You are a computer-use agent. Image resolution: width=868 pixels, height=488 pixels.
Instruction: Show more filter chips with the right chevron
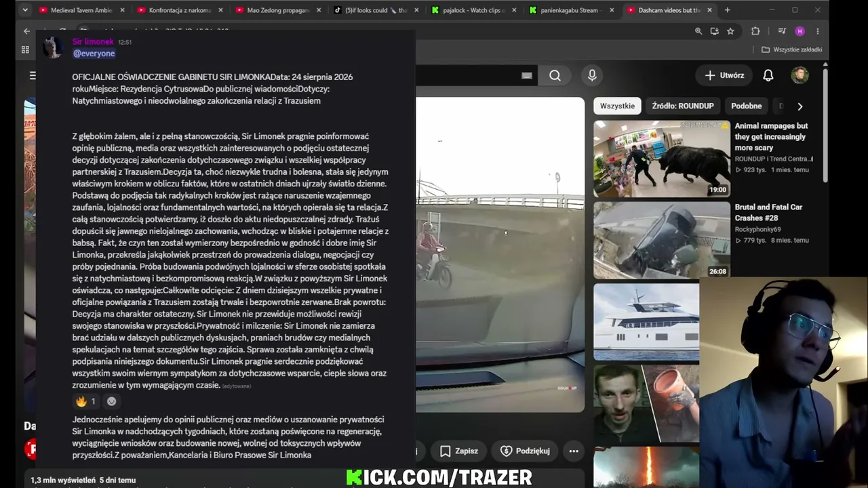click(x=800, y=106)
